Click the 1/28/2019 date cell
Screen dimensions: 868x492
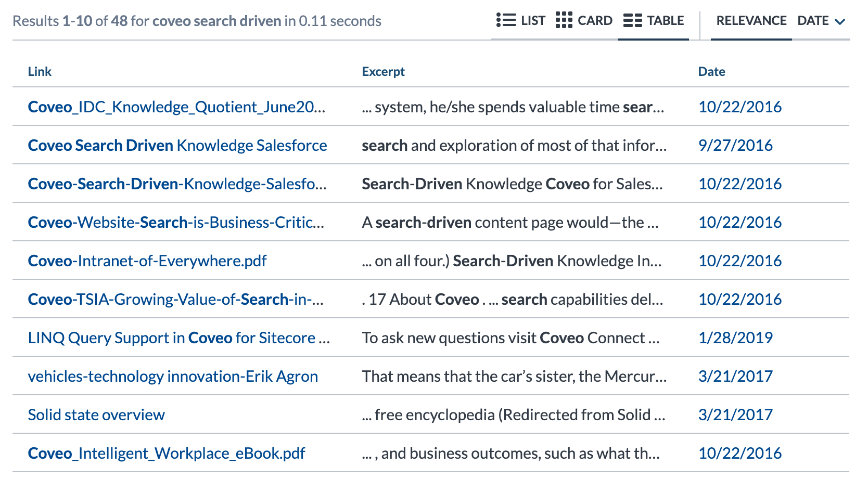point(735,338)
